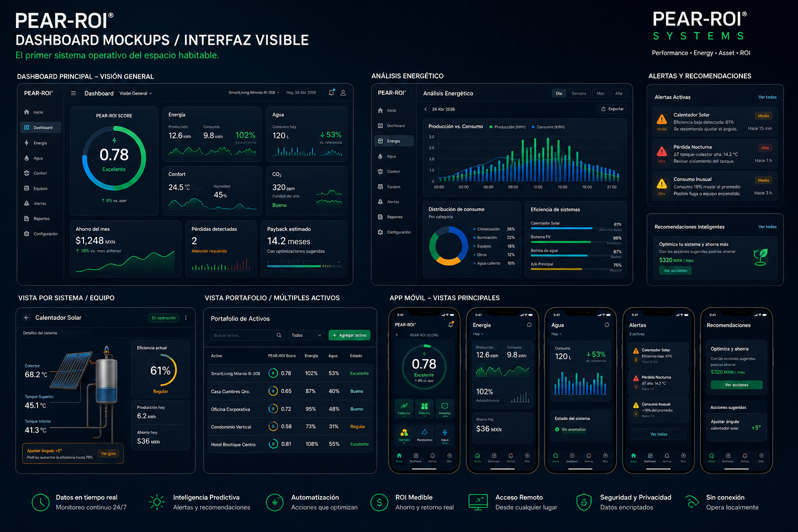The height and width of the screenshot is (532, 798).
Task: Open Inicio in the main dashboard sidebar
Action: pos(34,112)
